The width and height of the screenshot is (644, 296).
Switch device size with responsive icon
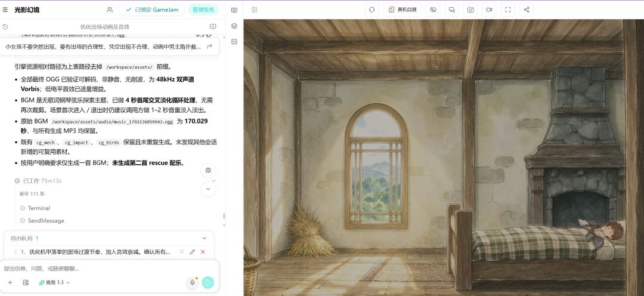click(x=452, y=10)
